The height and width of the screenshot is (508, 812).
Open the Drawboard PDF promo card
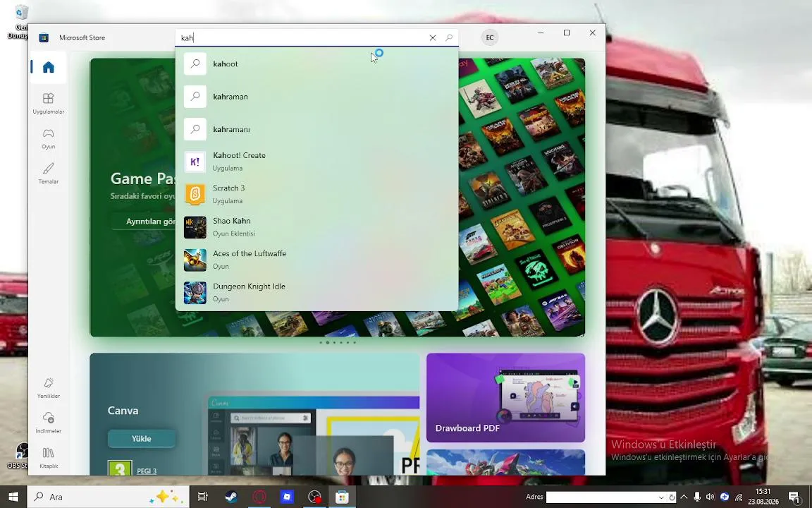pos(505,398)
